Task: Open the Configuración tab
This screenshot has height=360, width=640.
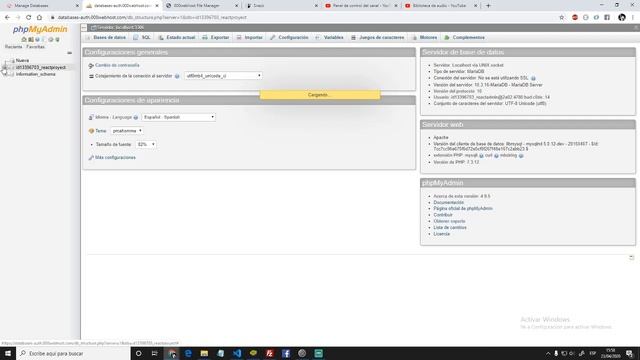Action: 289,38
